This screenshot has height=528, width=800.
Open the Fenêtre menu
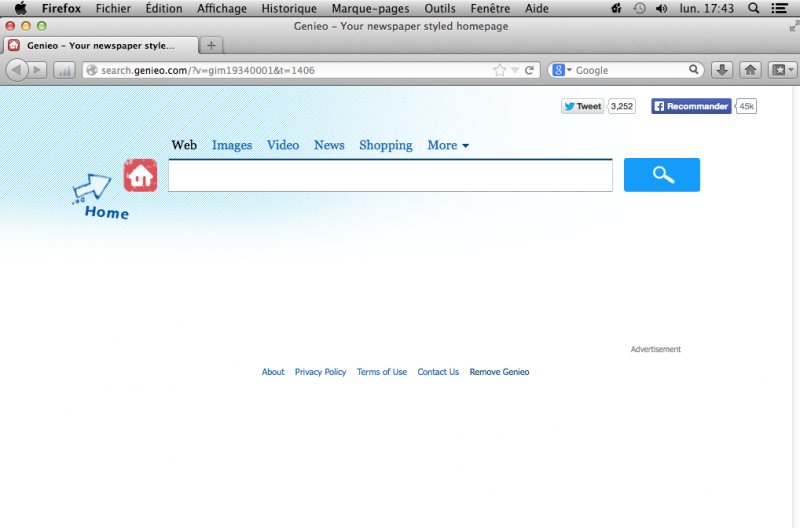490,9
